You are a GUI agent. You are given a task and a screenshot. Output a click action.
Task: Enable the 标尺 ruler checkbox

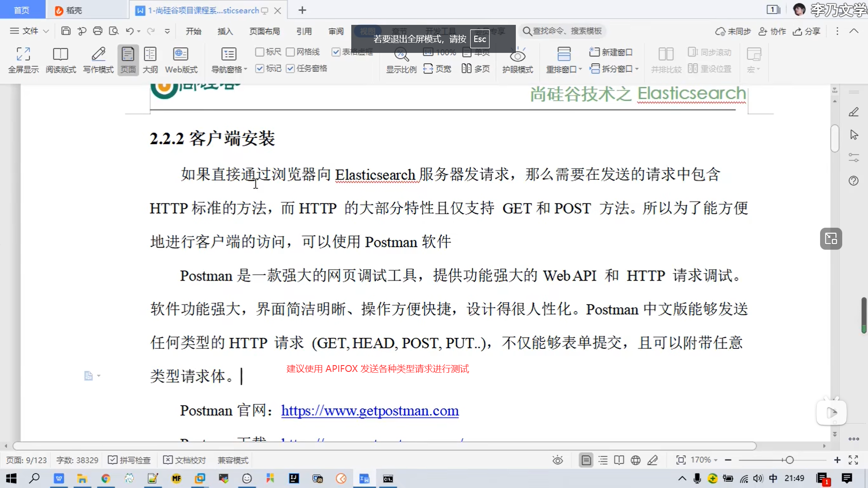click(x=260, y=52)
